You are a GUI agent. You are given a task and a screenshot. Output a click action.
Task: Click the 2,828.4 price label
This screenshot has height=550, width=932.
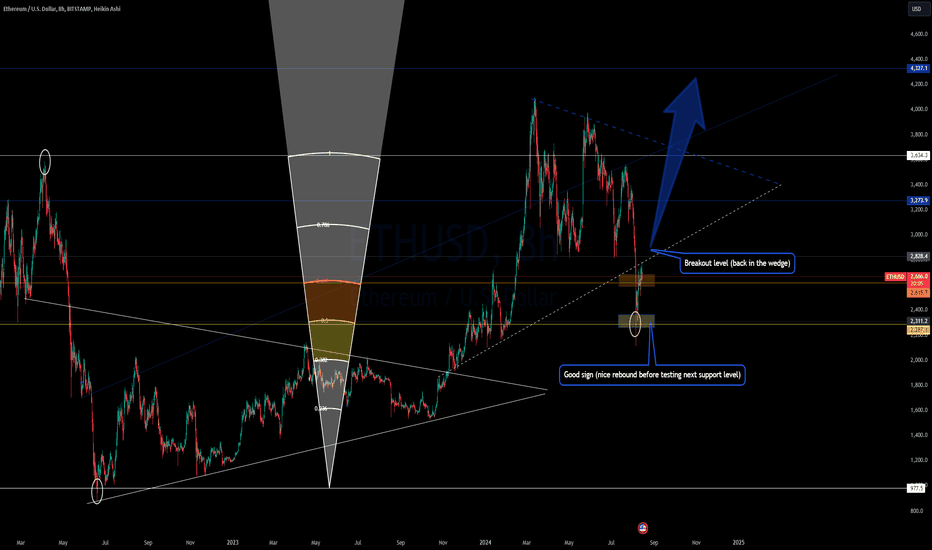918,256
